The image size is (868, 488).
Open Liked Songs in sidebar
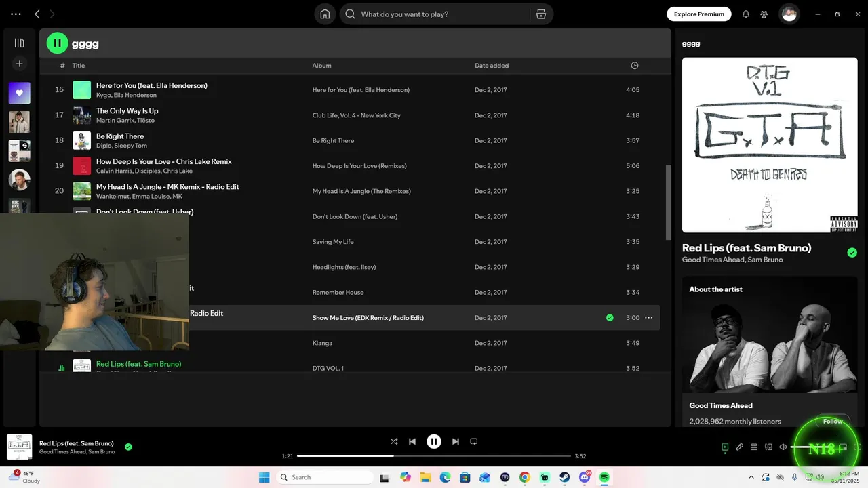(19, 93)
